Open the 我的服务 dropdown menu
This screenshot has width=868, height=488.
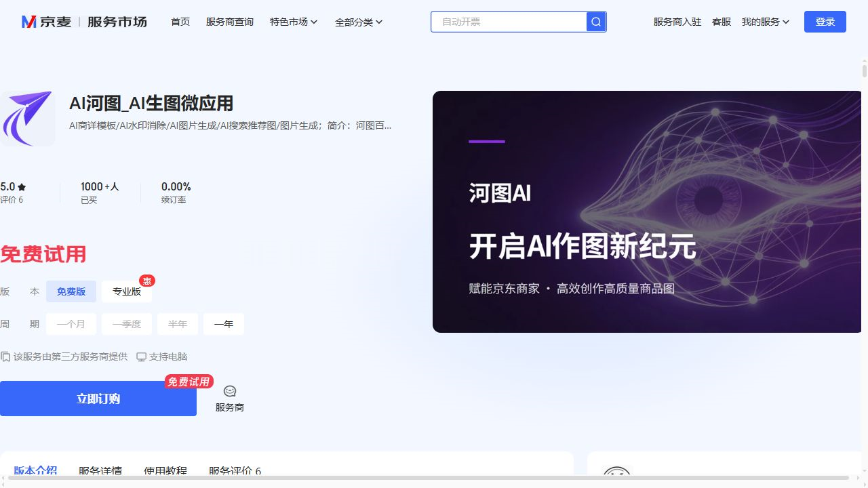(766, 22)
